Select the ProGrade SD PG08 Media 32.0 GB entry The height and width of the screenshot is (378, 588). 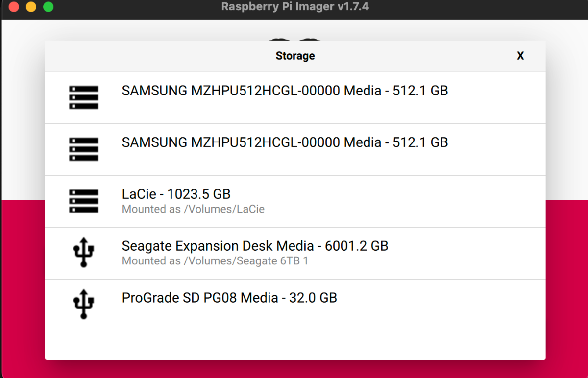[x=295, y=305]
